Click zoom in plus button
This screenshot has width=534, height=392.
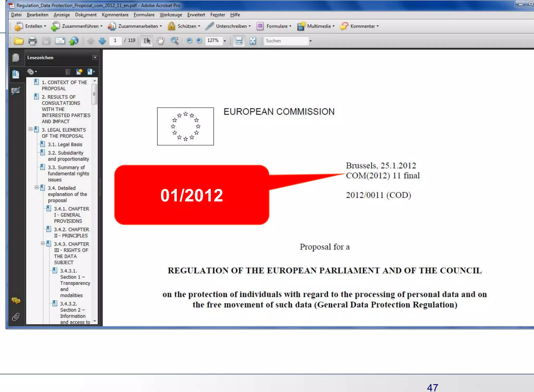(x=199, y=41)
